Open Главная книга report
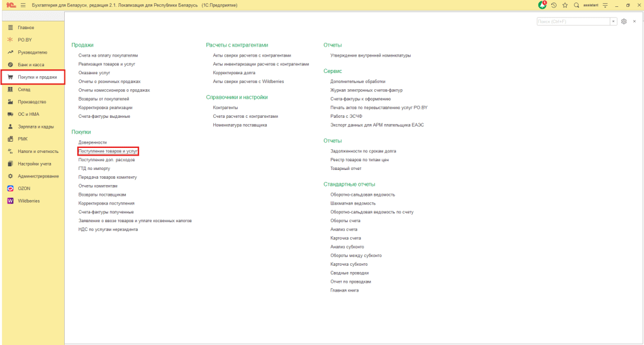 pos(344,290)
